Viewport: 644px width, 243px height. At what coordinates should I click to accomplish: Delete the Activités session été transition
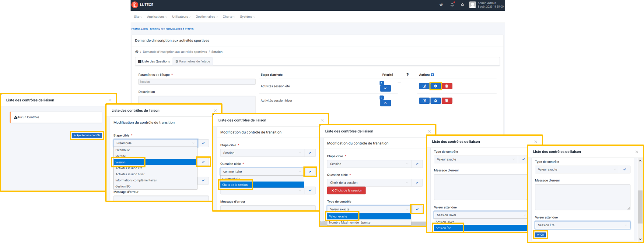tap(447, 86)
